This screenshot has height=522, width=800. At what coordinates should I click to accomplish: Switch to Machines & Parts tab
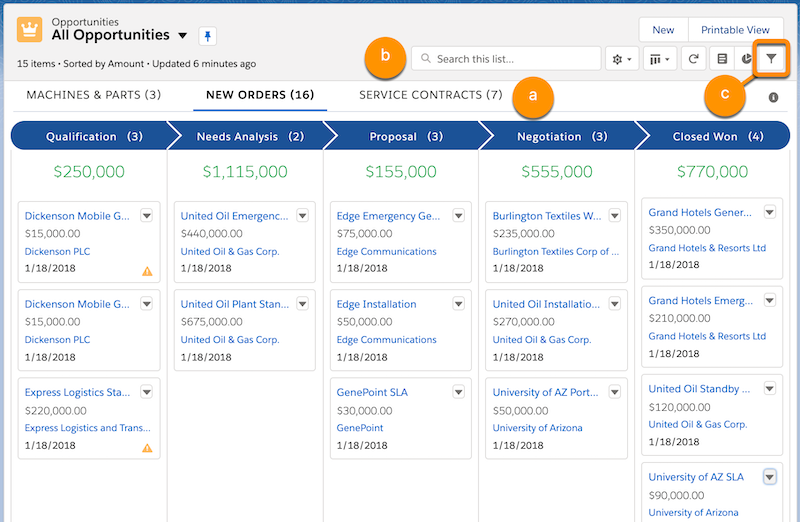[93, 96]
